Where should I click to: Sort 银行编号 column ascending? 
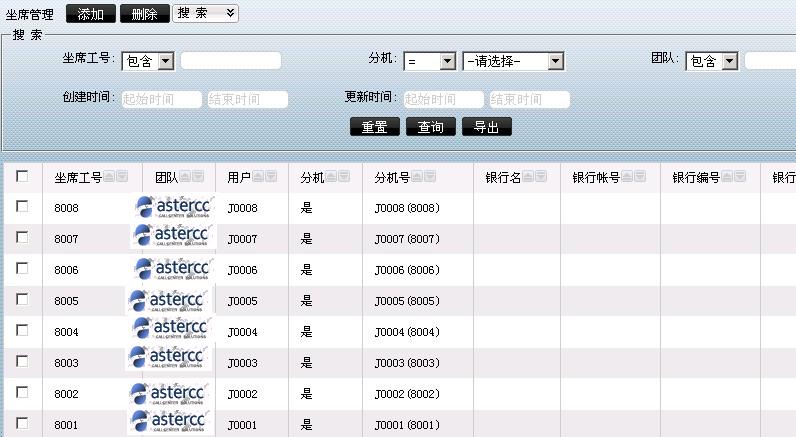coord(727,177)
